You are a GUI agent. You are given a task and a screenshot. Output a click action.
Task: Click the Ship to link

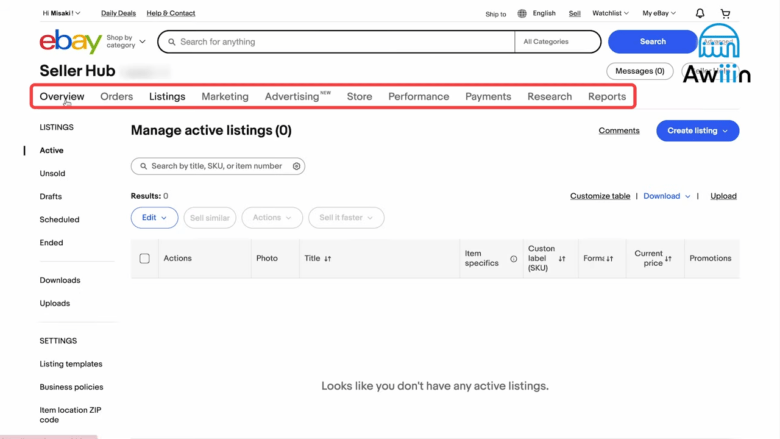pyautogui.click(x=495, y=14)
